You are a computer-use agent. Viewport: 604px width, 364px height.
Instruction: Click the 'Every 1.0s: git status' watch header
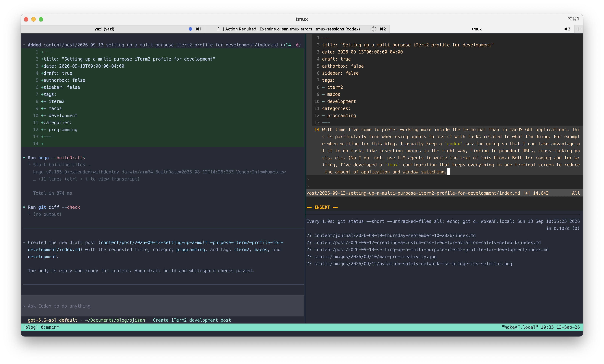pos(443,221)
